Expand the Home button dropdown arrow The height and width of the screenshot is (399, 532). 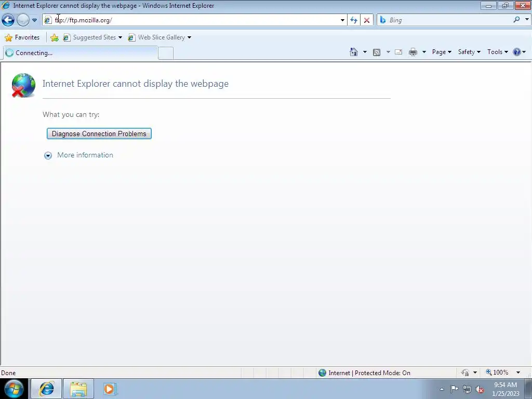[x=365, y=52]
